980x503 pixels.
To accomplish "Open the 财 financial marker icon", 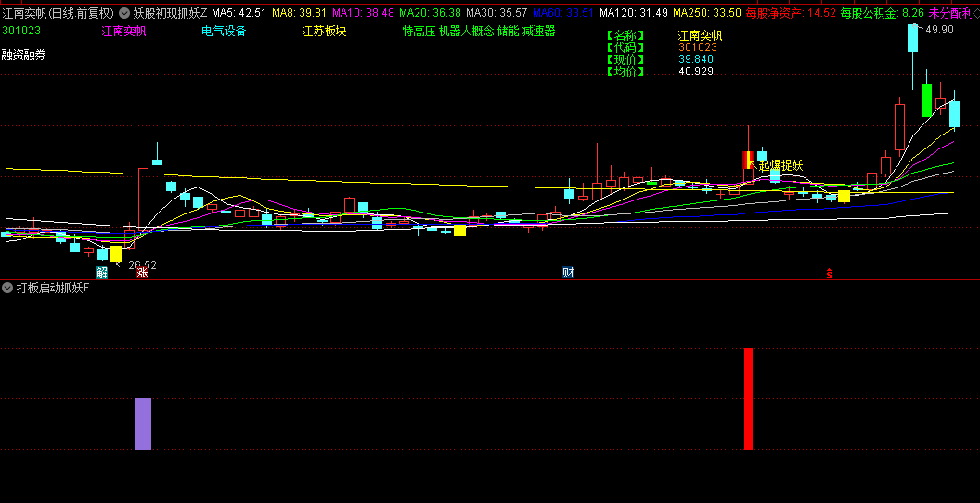I will click(x=568, y=273).
